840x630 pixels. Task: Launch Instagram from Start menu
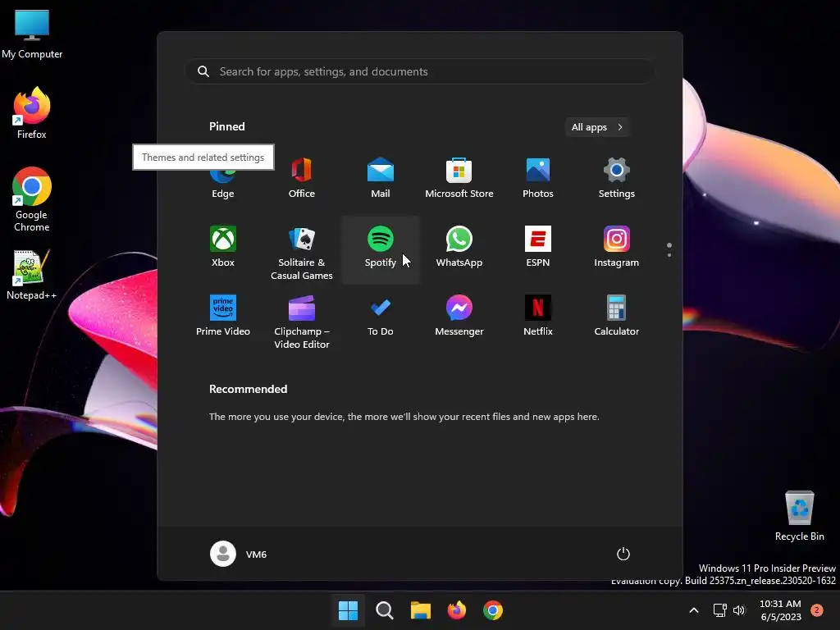click(617, 248)
